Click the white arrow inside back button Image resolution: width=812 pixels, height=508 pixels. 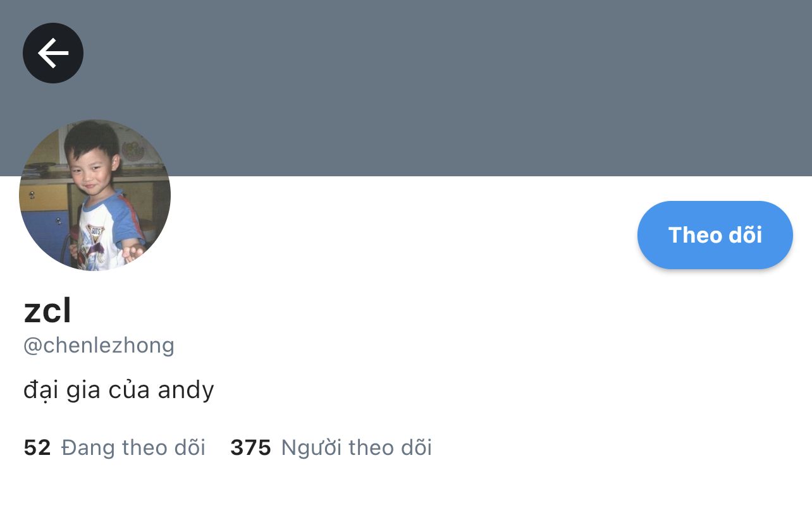pos(53,53)
